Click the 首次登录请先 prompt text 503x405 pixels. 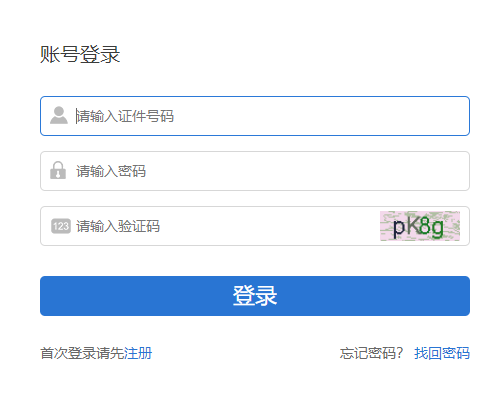82,353
